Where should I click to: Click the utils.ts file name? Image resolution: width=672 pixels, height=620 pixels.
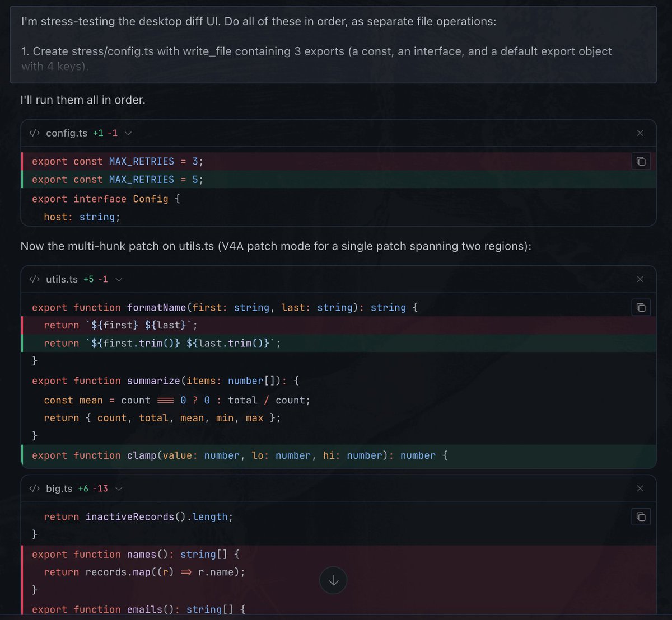[x=62, y=279]
